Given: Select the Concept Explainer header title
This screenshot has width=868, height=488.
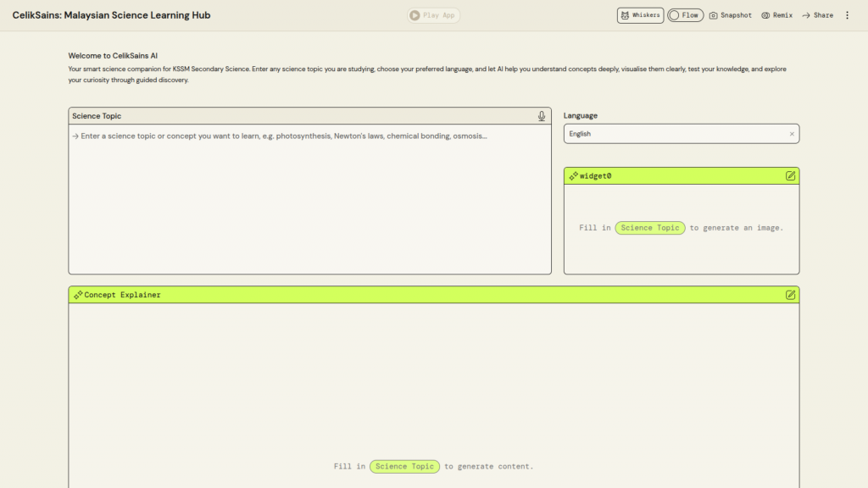Looking at the screenshot, I should click(x=122, y=295).
